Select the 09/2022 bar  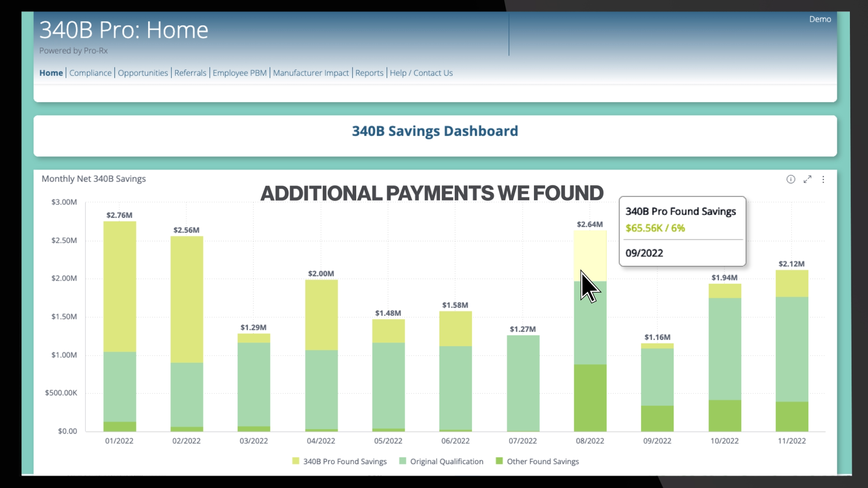point(657,388)
